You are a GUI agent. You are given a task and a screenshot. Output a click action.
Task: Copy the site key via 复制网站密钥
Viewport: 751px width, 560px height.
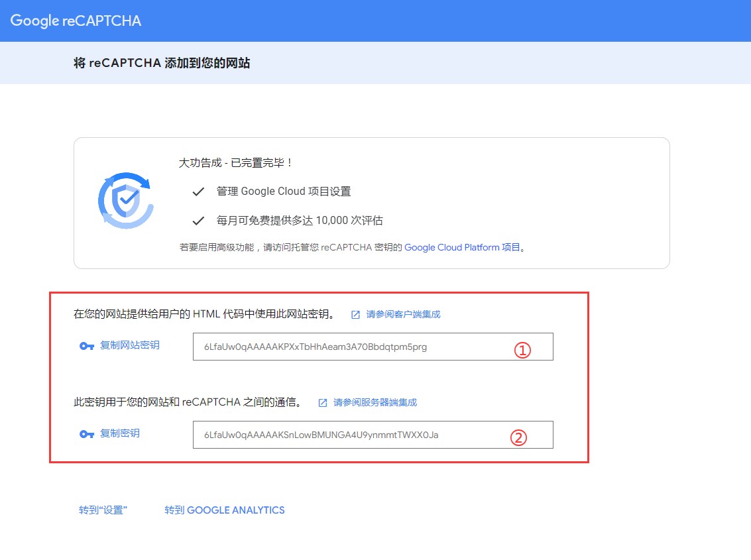coord(129,345)
